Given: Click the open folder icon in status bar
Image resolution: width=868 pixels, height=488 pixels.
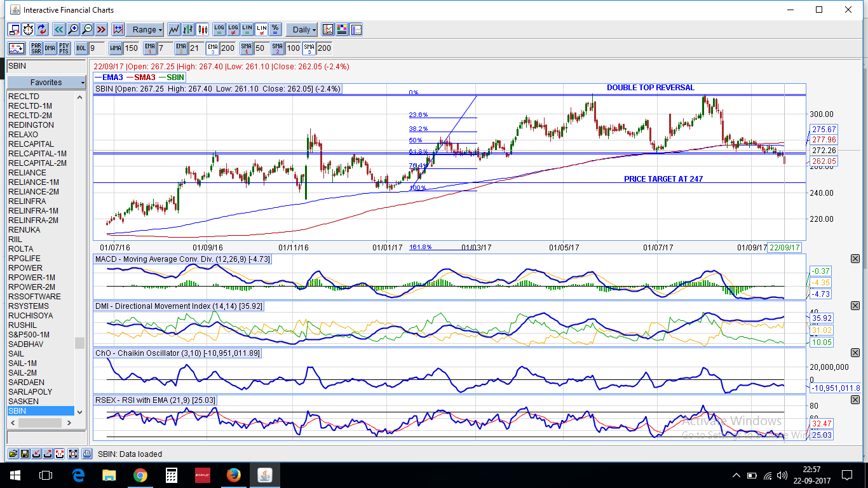Looking at the screenshot, I should [13, 454].
